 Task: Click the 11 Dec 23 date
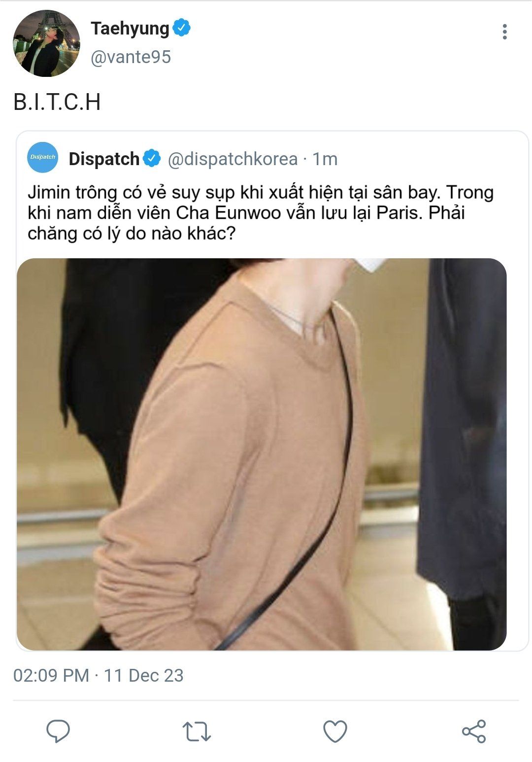143,675
